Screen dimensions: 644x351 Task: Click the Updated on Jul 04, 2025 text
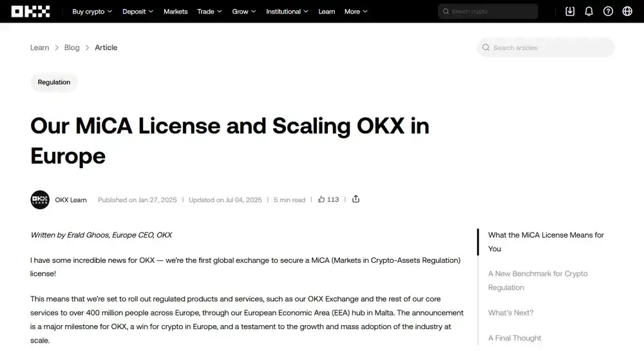point(225,200)
